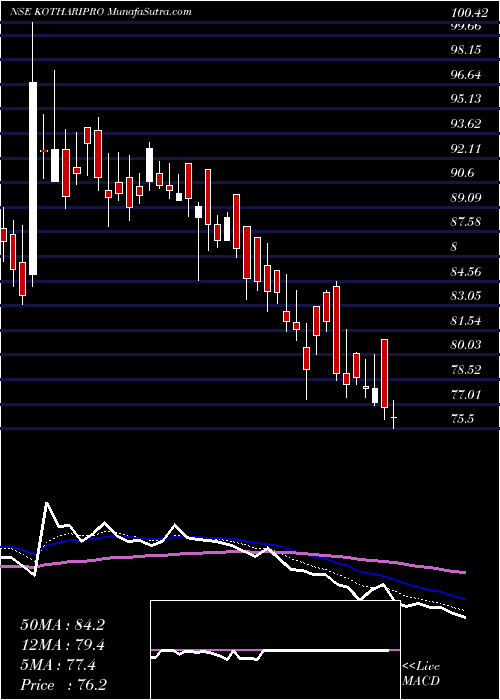Click the MACD inset chart box
This screenshot has width=500, height=700.
click(x=275, y=650)
